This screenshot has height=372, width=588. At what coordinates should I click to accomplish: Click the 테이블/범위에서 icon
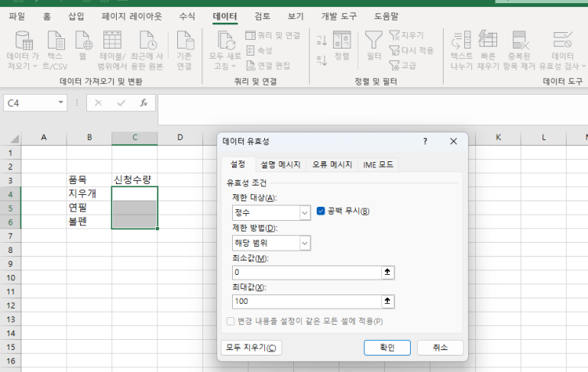click(x=112, y=40)
